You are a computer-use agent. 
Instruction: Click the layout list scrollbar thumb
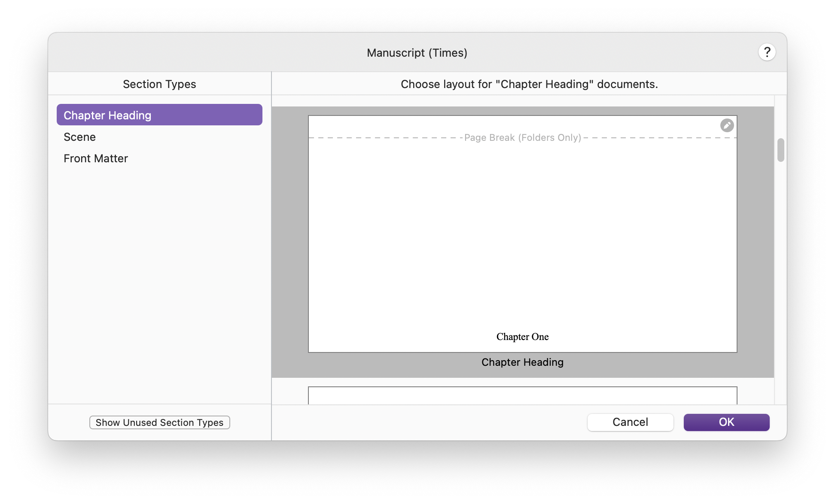[x=780, y=150]
